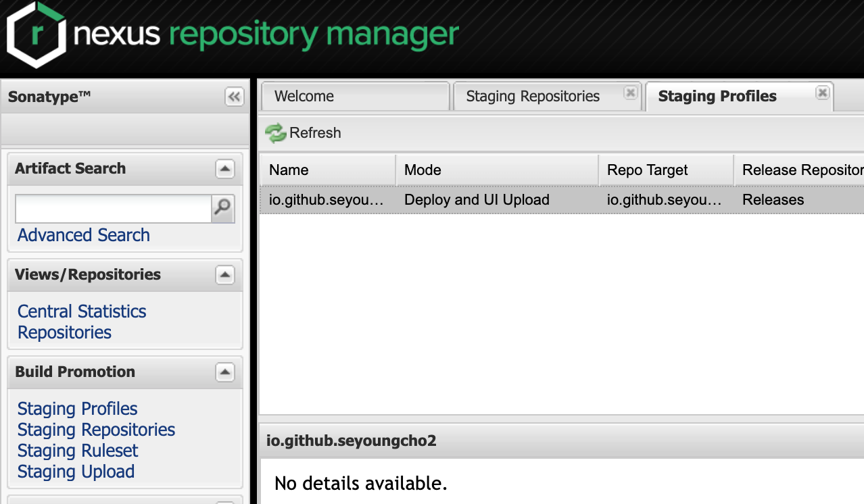The height and width of the screenshot is (504, 864).
Task: Click the io.github.seyou… Repo Target cell
Action: [x=665, y=200]
